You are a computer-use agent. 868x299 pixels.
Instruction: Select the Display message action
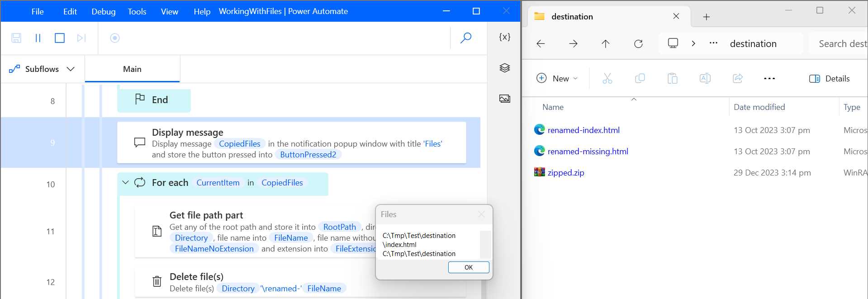(291, 142)
